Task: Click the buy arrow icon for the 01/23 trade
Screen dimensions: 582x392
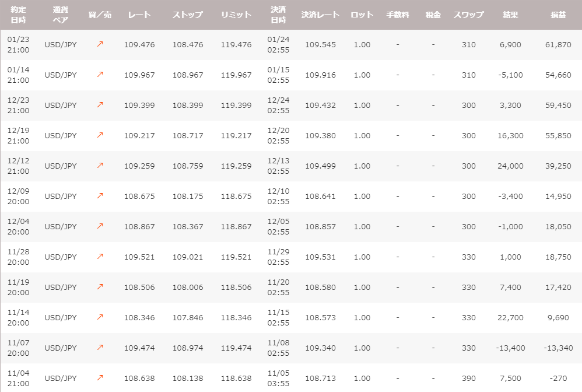Action: [x=100, y=44]
